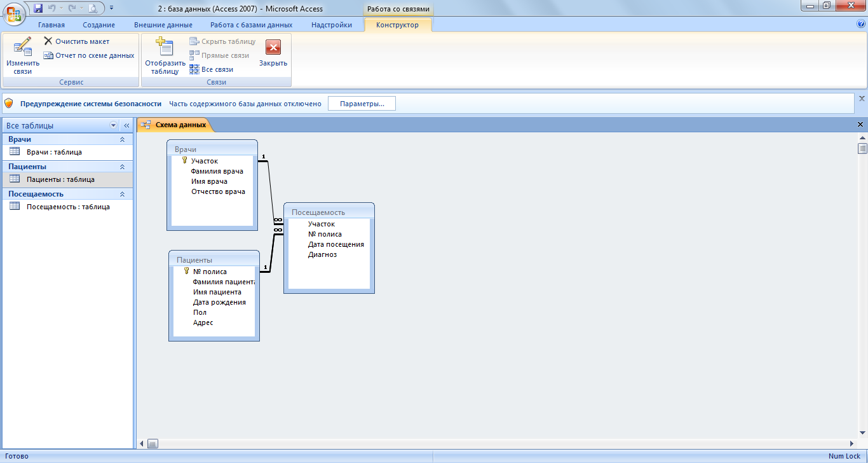Open Посещаемость : таблица in navigation pane
Viewport: 868px width, 463px height.
click(68, 207)
